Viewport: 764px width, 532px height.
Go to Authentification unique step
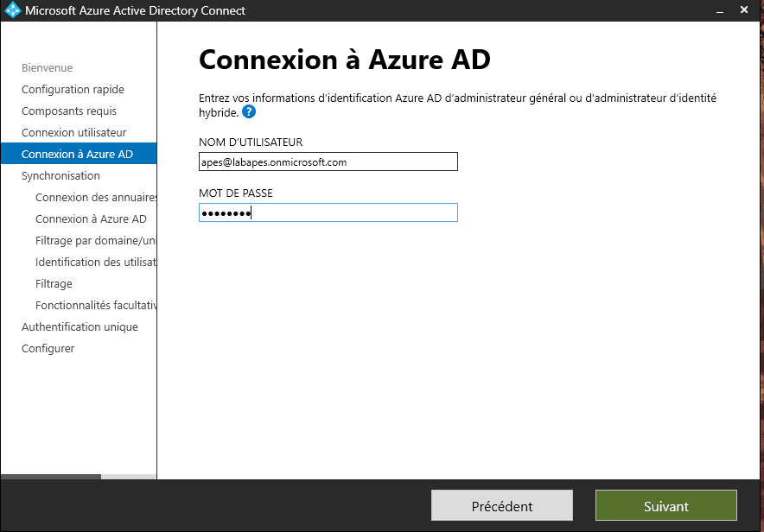(80, 327)
